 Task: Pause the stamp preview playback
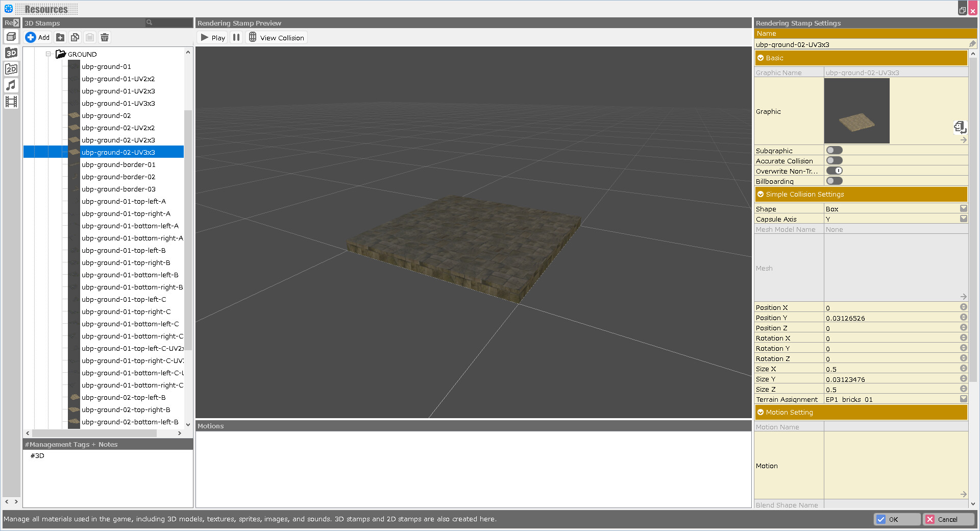point(236,37)
